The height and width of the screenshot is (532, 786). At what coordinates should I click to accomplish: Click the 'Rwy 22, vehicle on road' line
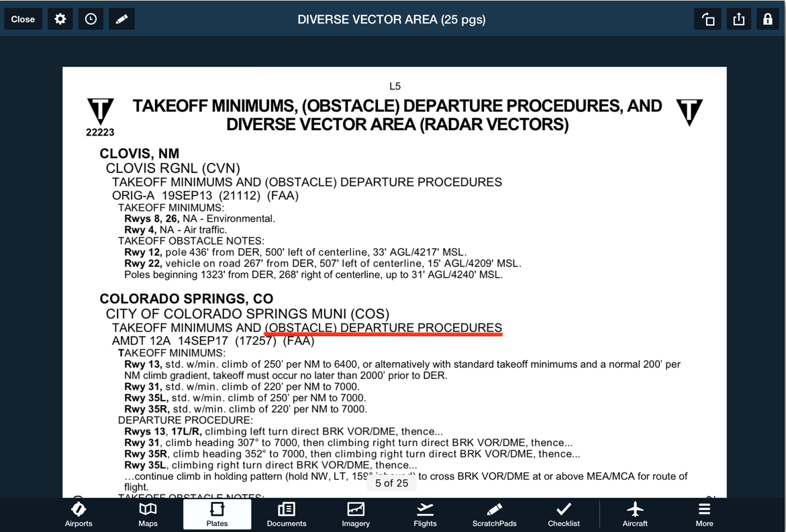(323, 264)
